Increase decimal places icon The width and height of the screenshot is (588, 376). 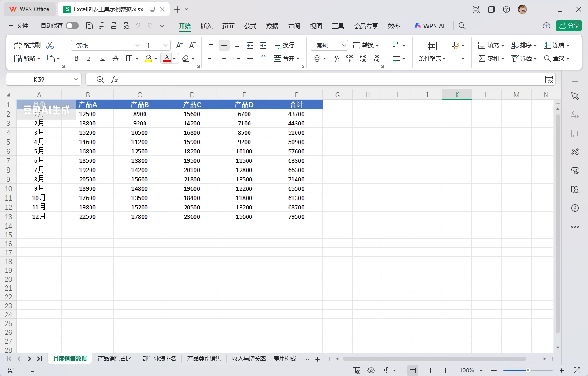363,58
